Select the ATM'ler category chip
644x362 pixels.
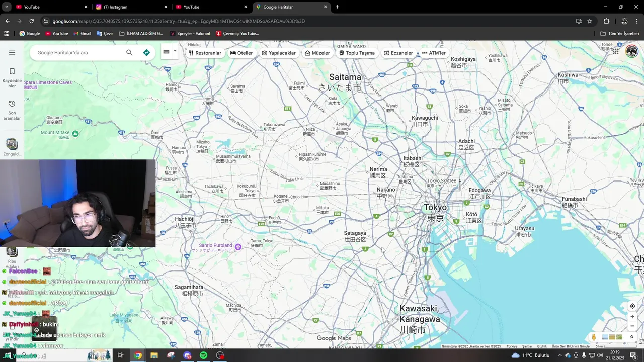point(434,53)
